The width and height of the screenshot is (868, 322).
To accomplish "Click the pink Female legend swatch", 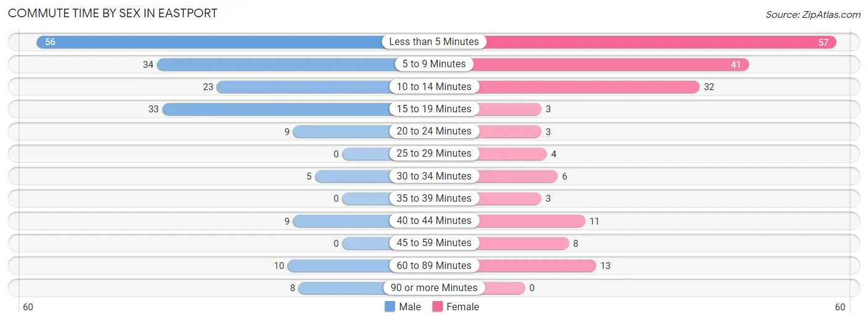I will tap(438, 307).
